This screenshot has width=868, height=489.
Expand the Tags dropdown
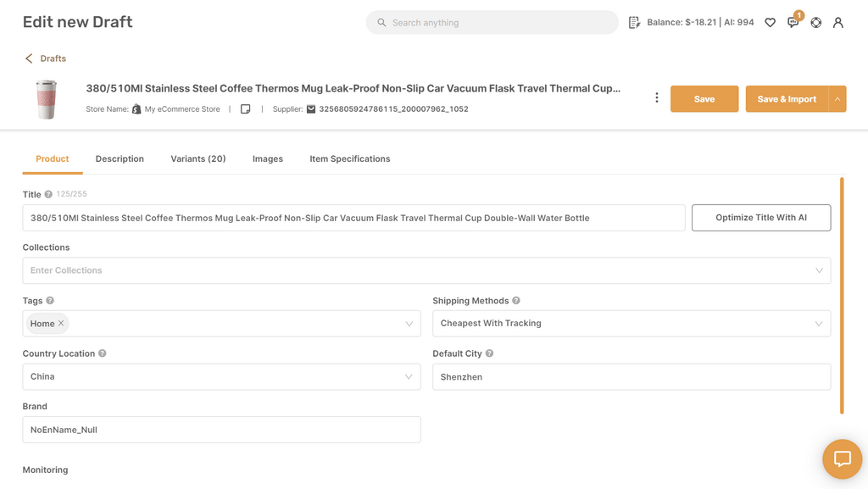(409, 324)
